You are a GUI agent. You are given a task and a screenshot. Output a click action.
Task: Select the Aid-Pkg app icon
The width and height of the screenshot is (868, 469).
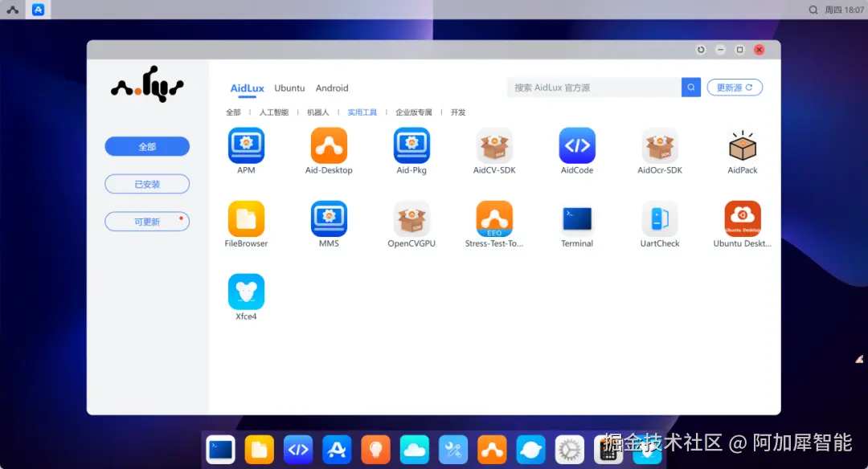tap(411, 145)
